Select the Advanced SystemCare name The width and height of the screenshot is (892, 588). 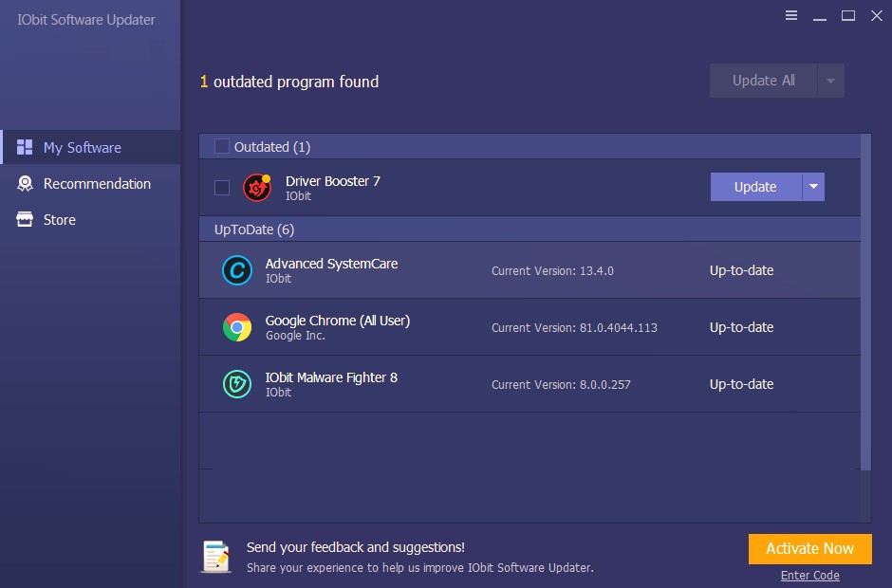coord(332,264)
